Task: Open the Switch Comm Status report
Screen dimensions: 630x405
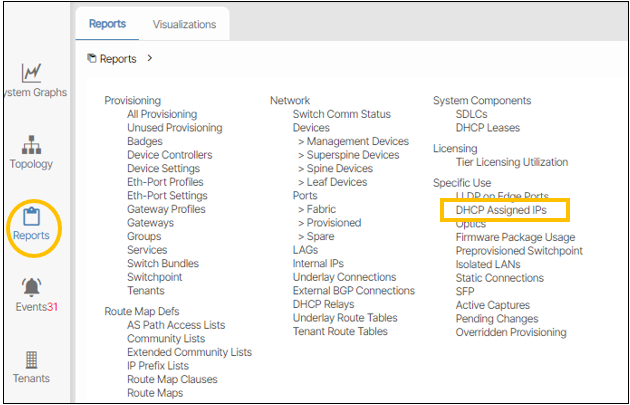Action: (341, 115)
